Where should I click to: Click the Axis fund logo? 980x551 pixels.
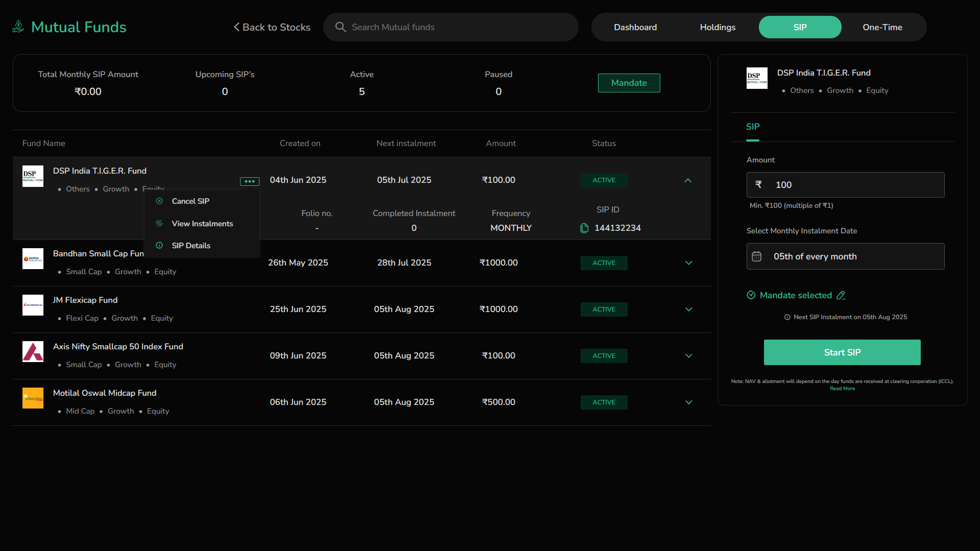pyautogui.click(x=33, y=352)
